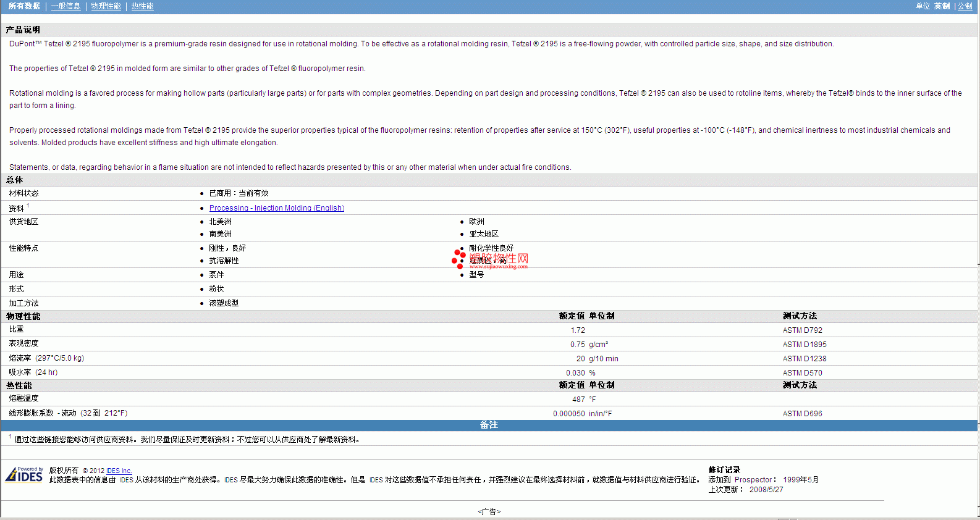
Task: Select the 0.000050 expansion coefficient value
Action: pos(569,414)
